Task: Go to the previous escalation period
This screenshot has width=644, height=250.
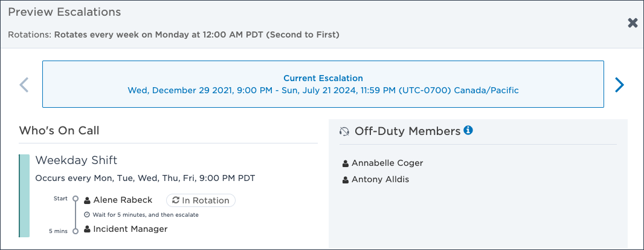Action: pos(24,84)
